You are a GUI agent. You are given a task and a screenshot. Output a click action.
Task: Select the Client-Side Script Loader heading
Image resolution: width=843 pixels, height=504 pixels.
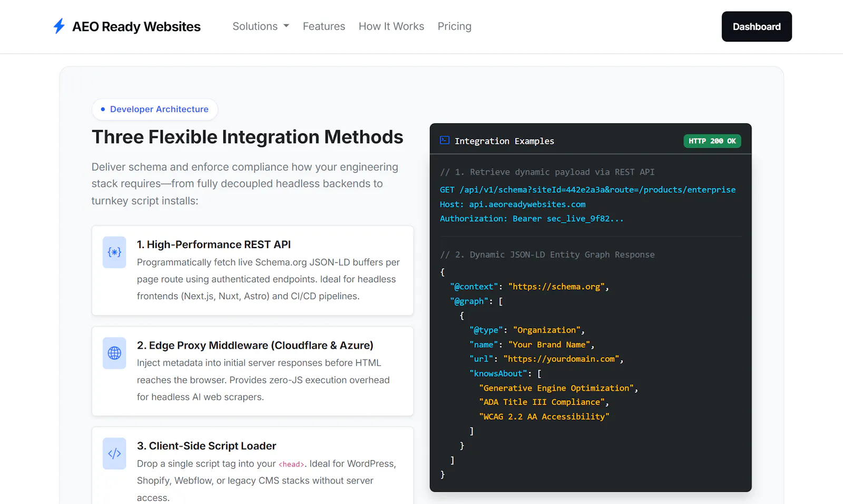pyautogui.click(x=207, y=446)
